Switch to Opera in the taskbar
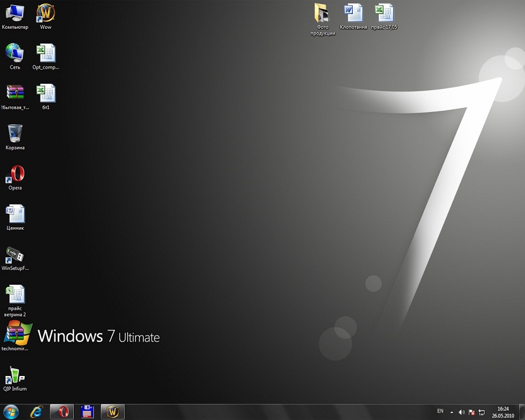 click(62, 412)
